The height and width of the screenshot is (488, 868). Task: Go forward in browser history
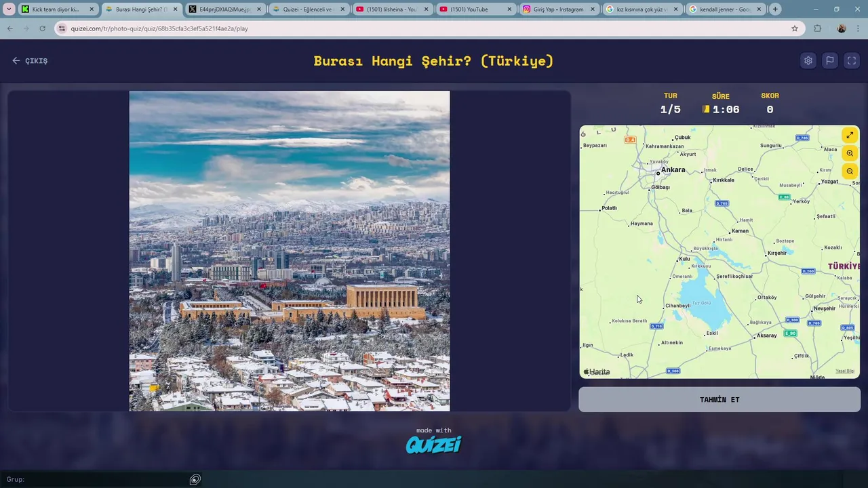point(26,28)
